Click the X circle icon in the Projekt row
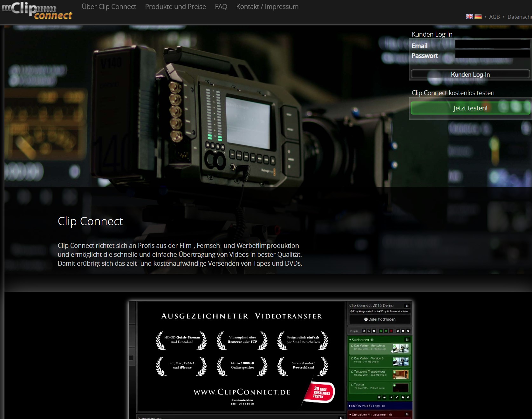 pos(408,331)
